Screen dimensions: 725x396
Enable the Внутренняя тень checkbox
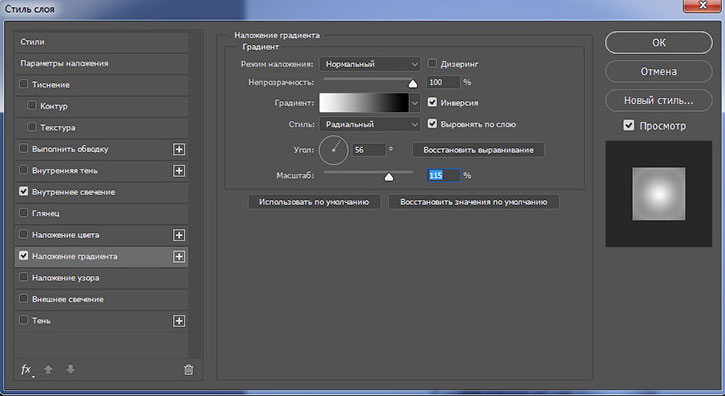(24, 170)
